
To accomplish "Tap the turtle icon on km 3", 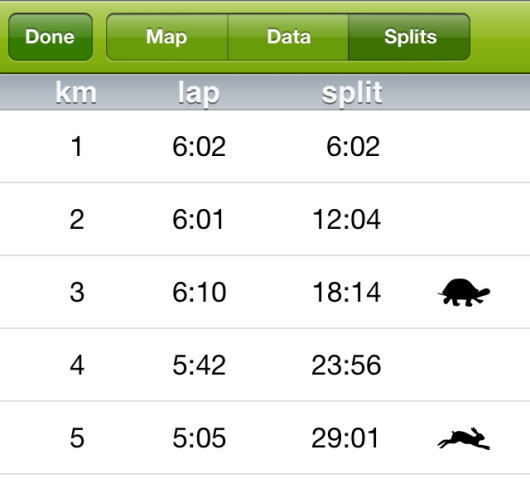I will point(464,292).
